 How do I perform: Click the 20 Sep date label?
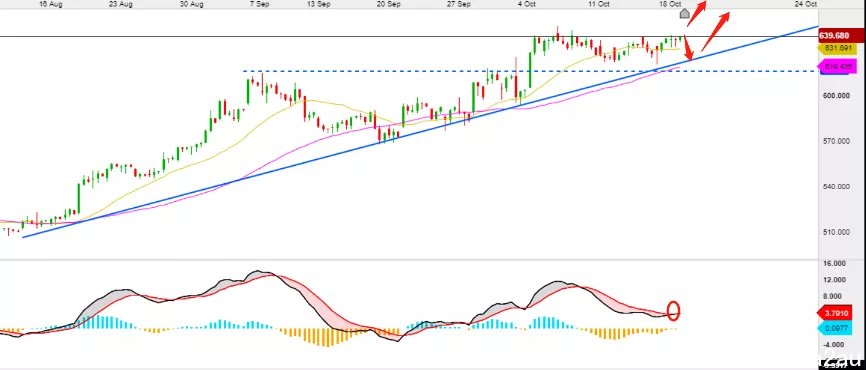pyautogui.click(x=388, y=4)
